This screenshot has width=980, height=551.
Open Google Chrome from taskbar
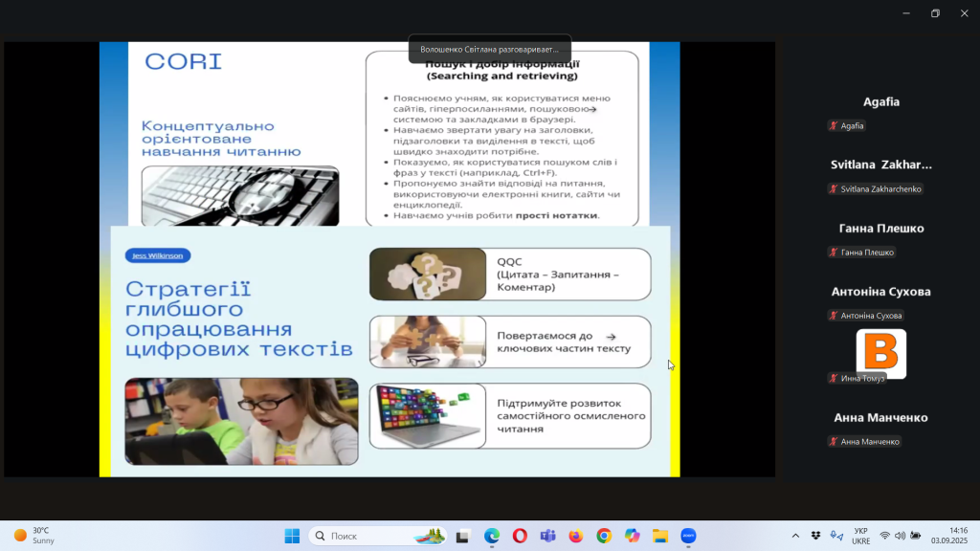[x=603, y=536]
